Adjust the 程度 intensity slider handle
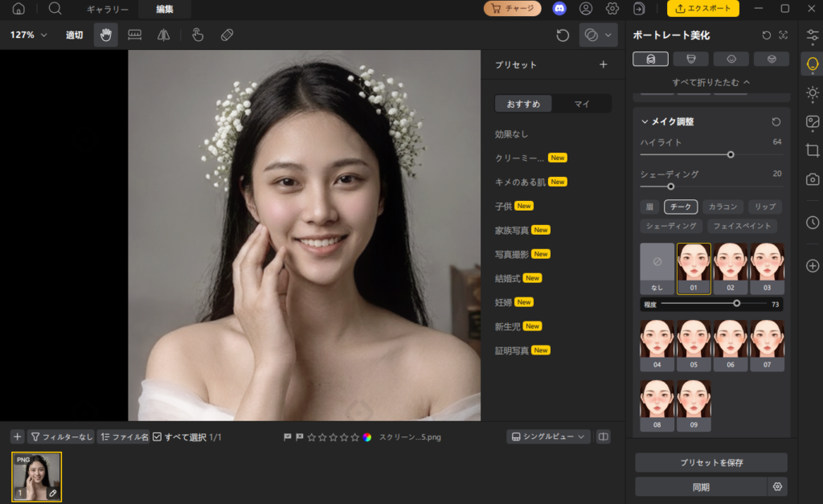The width and height of the screenshot is (823, 504). pyautogui.click(x=737, y=304)
